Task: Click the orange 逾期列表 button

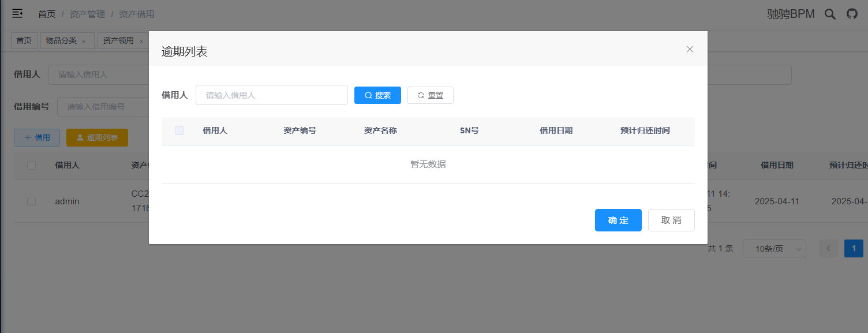Action: 97,137
